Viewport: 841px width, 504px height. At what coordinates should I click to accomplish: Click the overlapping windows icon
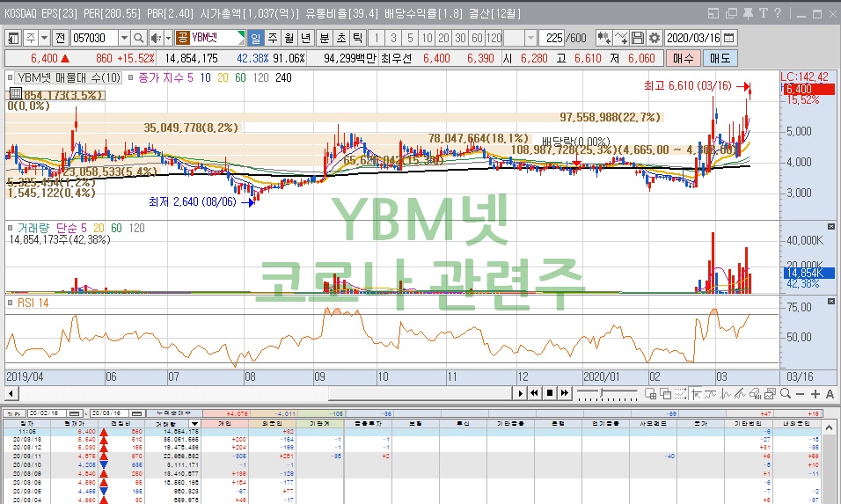[666, 393]
